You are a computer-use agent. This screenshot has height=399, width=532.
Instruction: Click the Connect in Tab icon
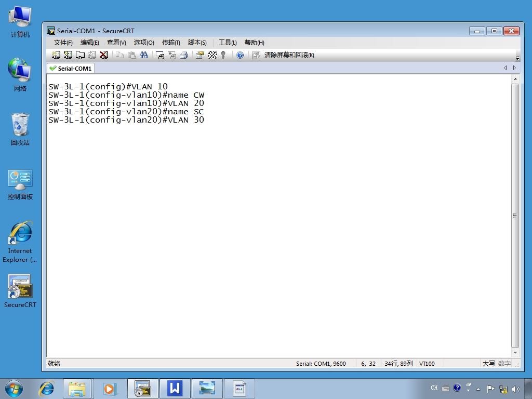80,55
